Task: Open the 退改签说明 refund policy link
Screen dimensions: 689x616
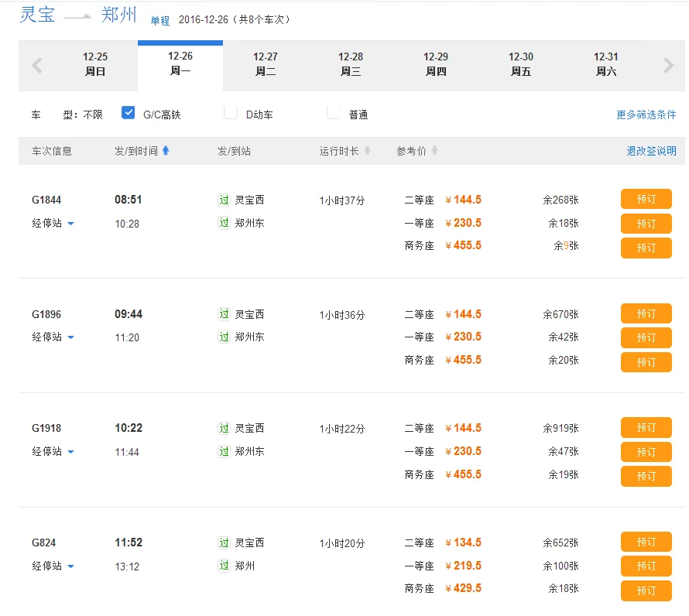Action: 651,151
